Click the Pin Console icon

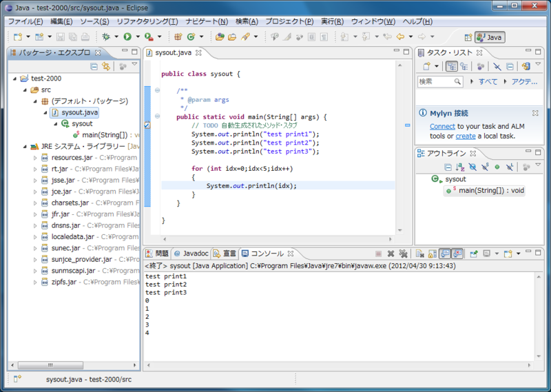tap(474, 254)
